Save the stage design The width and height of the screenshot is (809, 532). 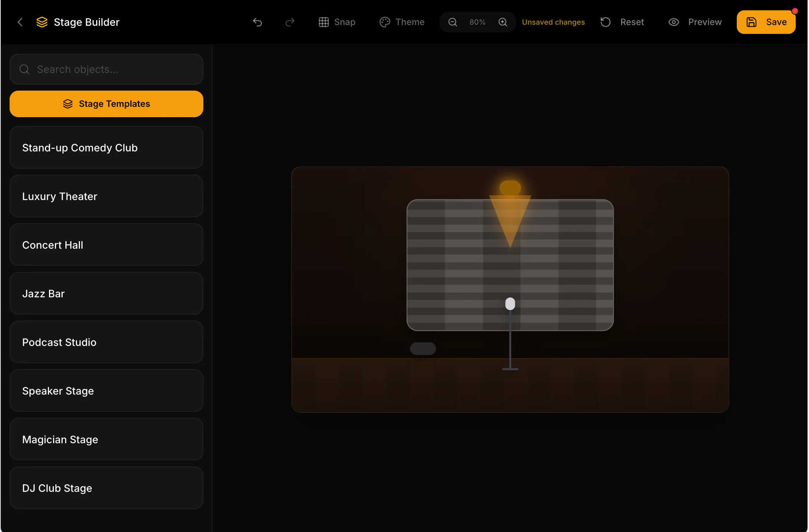[x=766, y=22]
